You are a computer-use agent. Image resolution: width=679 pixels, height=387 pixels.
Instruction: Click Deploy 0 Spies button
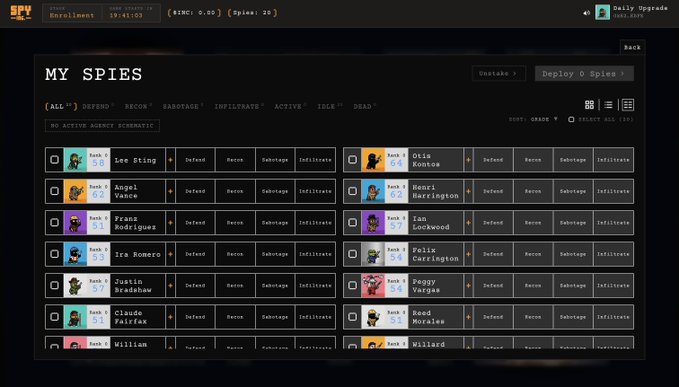coord(584,74)
